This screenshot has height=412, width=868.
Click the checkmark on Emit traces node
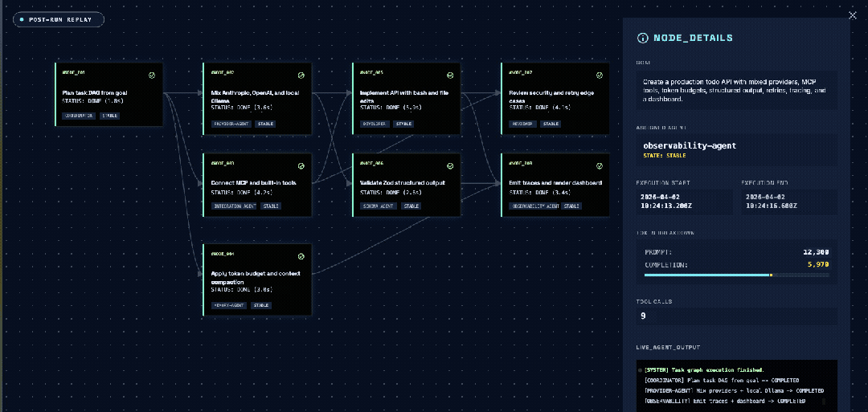click(599, 166)
